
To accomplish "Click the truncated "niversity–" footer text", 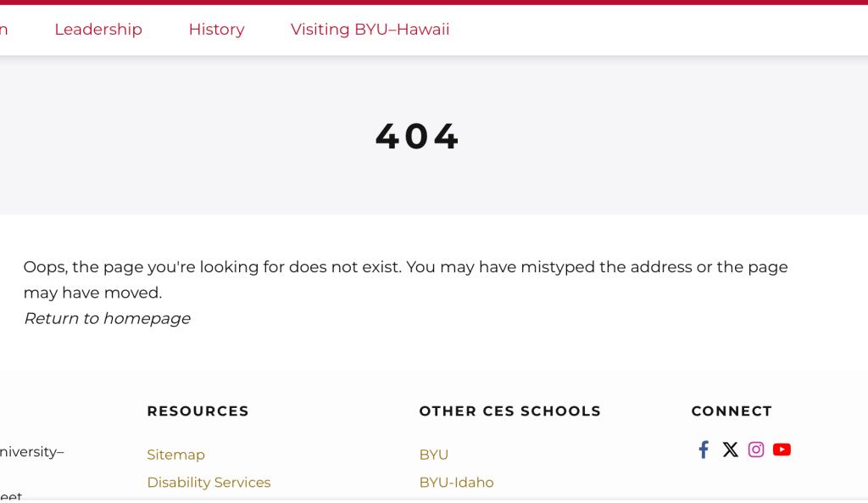I will tap(31, 452).
